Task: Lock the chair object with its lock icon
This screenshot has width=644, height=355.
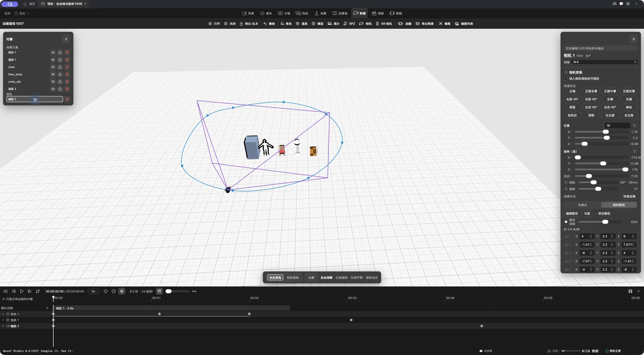Action: 60,67
